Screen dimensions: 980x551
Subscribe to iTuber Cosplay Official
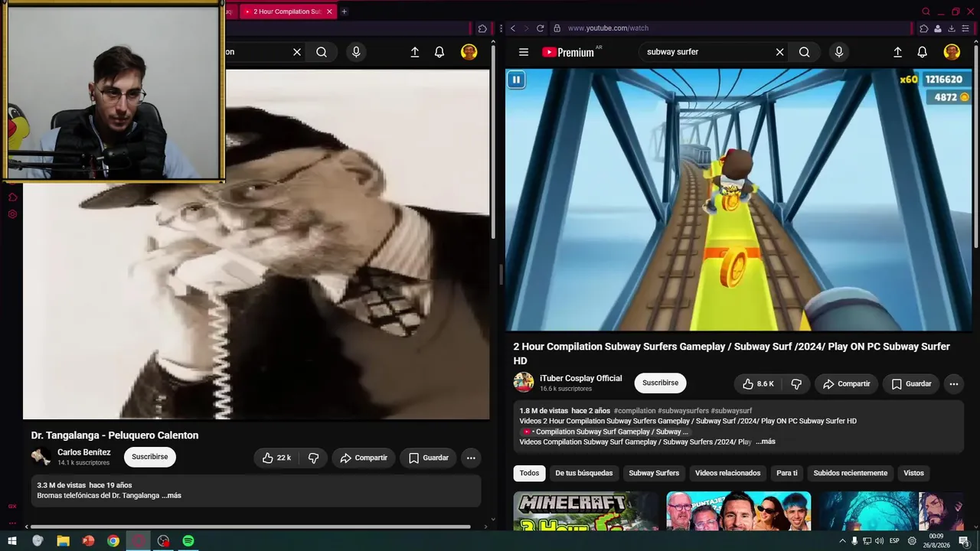pyautogui.click(x=661, y=383)
